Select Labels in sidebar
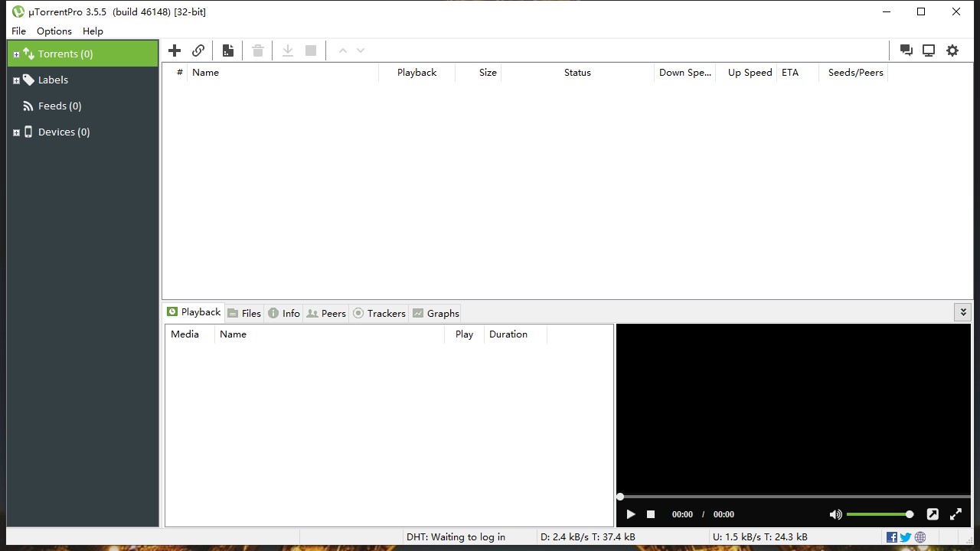This screenshot has height=551, width=980. [53, 80]
